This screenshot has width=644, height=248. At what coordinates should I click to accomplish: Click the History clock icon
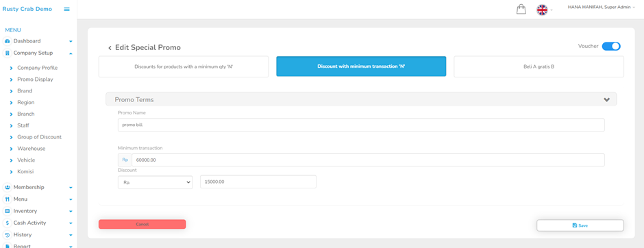point(8,235)
